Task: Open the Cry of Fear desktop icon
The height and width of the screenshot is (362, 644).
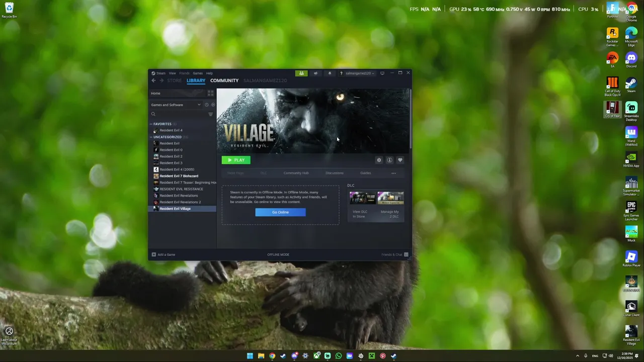Action: [x=612, y=110]
